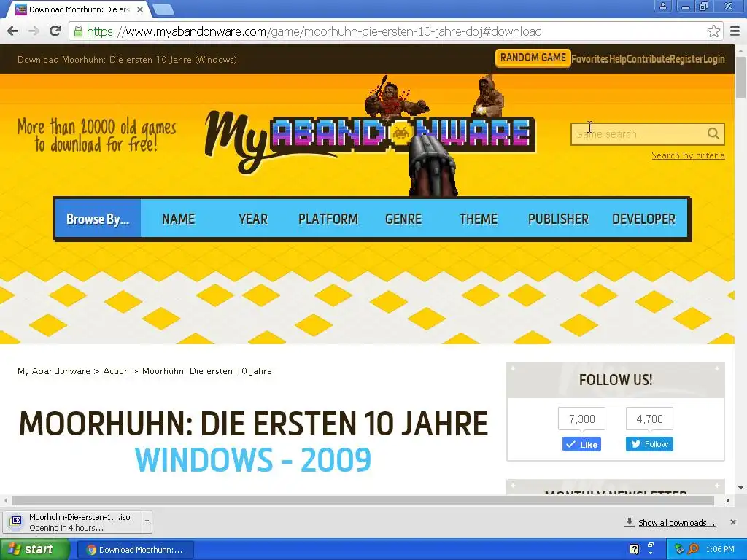The height and width of the screenshot is (560, 747).
Task: Click My Abandonware breadcrumb link
Action: (54, 371)
